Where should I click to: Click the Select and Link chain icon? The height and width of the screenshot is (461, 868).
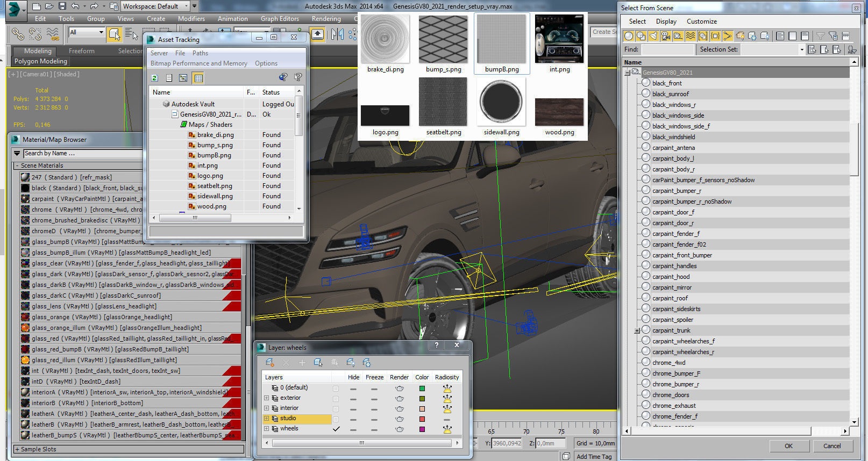pyautogui.click(x=18, y=34)
